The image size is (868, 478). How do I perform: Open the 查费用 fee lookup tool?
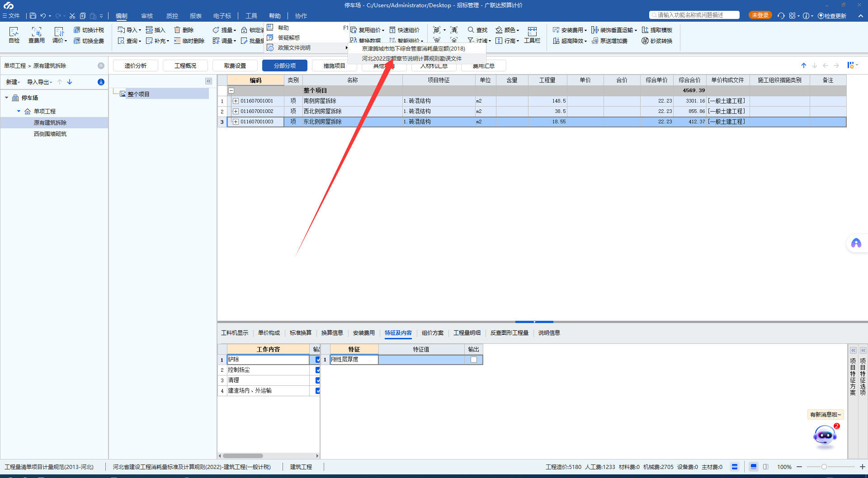(x=37, y=35)
